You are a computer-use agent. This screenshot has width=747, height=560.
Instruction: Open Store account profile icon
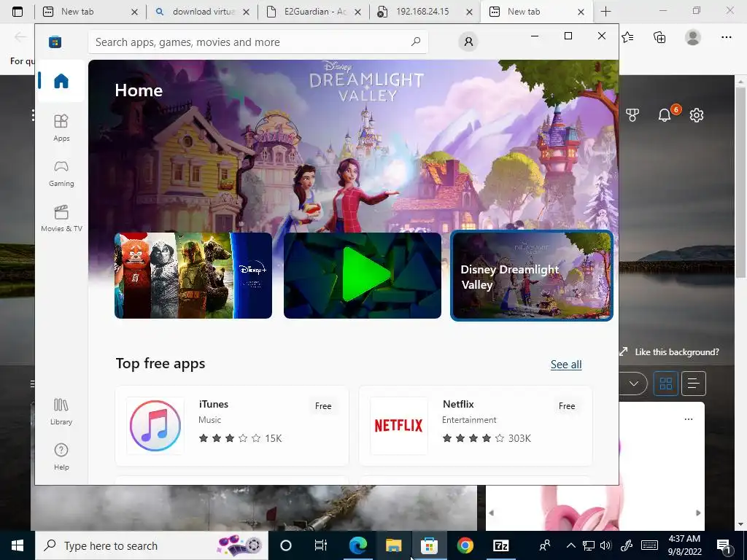[x=468, y=42]
